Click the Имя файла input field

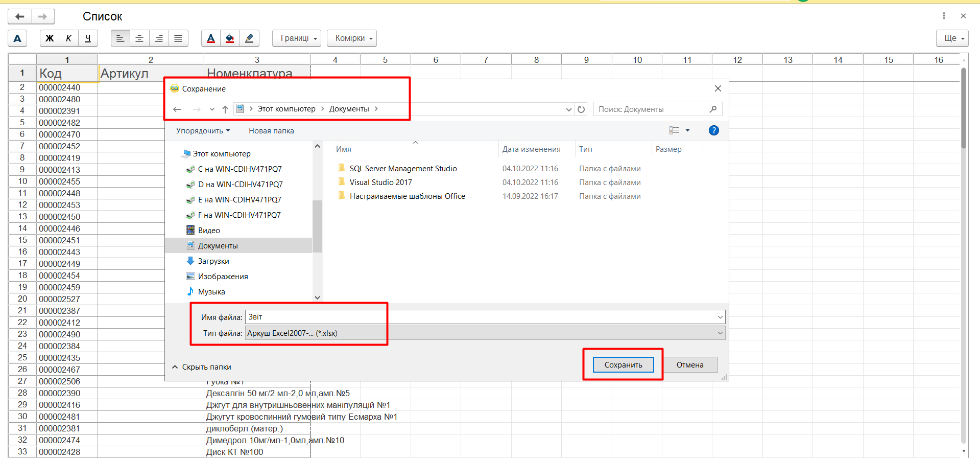480,317
